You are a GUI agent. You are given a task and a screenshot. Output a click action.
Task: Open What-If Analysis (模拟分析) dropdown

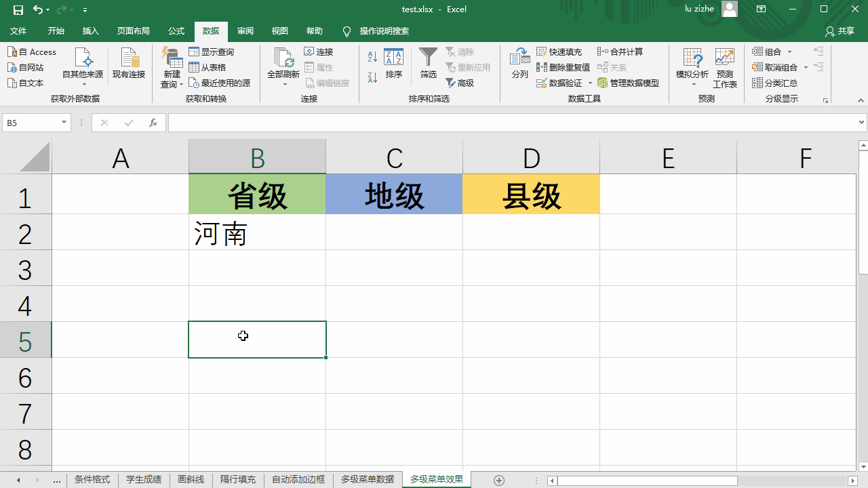tap(692, 68)
